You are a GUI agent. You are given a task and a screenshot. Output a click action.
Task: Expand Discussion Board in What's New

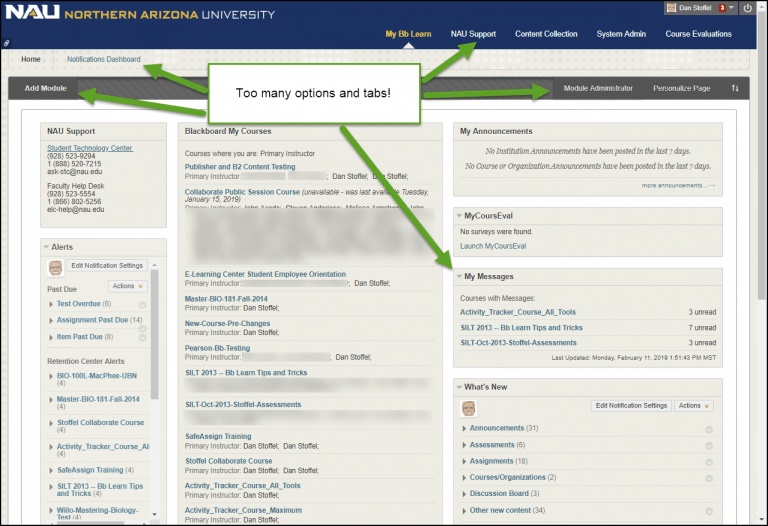[464, 493]
